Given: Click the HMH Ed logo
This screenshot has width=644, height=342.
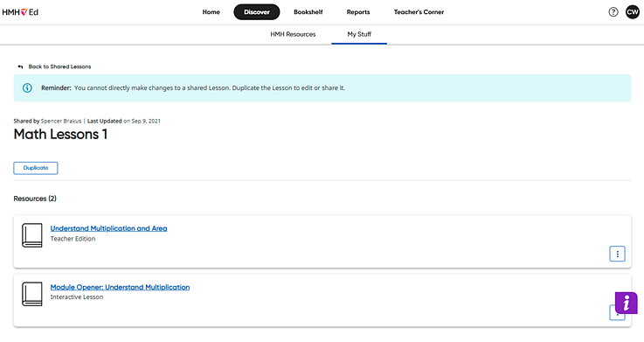Looking at the screenshot, I should 20,12.
